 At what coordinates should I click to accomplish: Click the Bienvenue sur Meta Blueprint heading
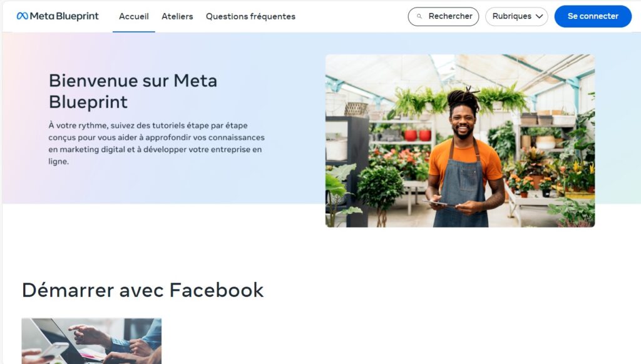click(133, 91)
